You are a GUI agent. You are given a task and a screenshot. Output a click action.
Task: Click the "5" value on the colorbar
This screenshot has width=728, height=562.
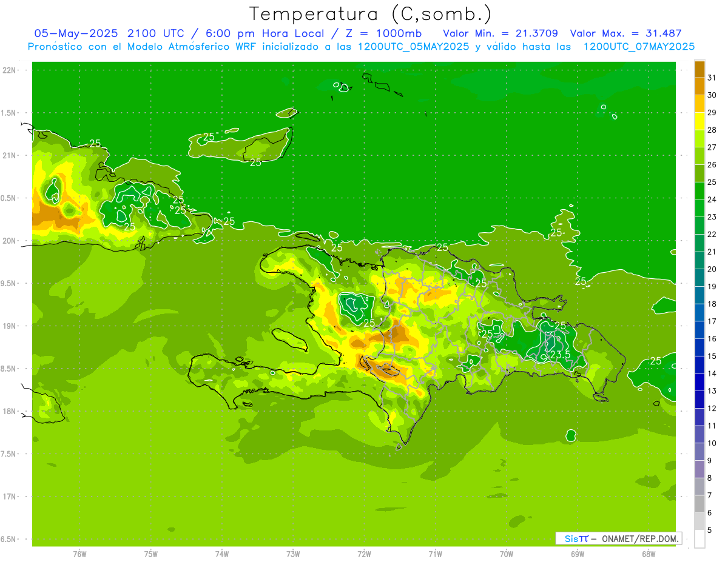tap(710, 530)
